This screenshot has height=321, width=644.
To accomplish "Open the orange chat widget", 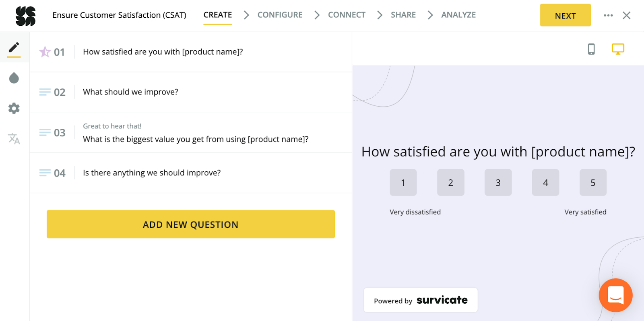I will pos(615,295).
